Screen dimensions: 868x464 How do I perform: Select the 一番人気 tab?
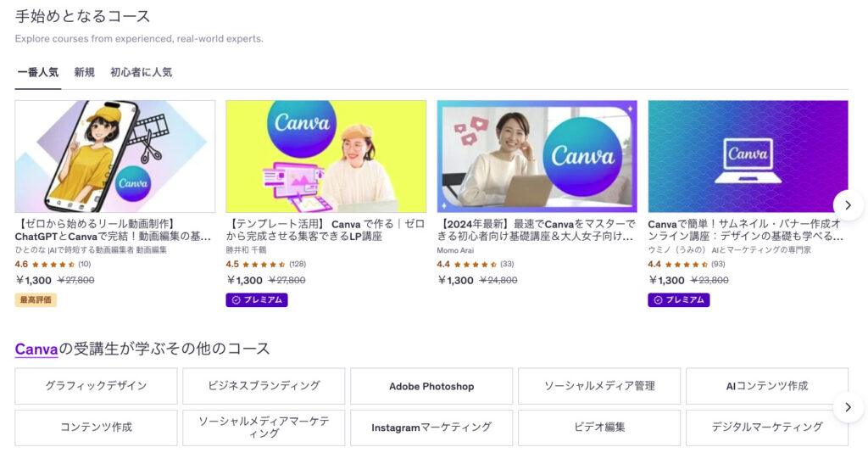point(37,73)
